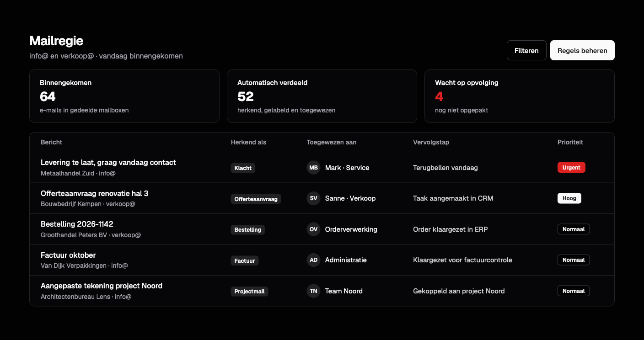Click sender 'Bouwbedrijf Kempen · verkoop@'

coord(88,204)
